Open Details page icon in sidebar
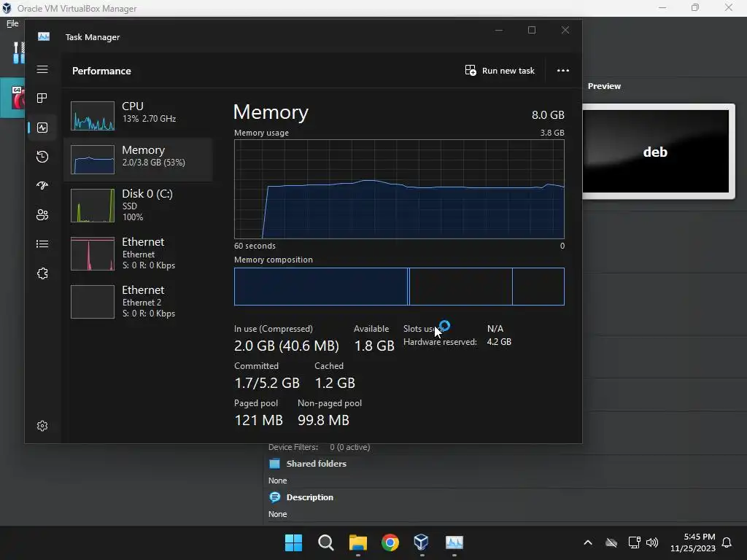The height and width of the screenshot is (560, 747). (x=42, y=244)
